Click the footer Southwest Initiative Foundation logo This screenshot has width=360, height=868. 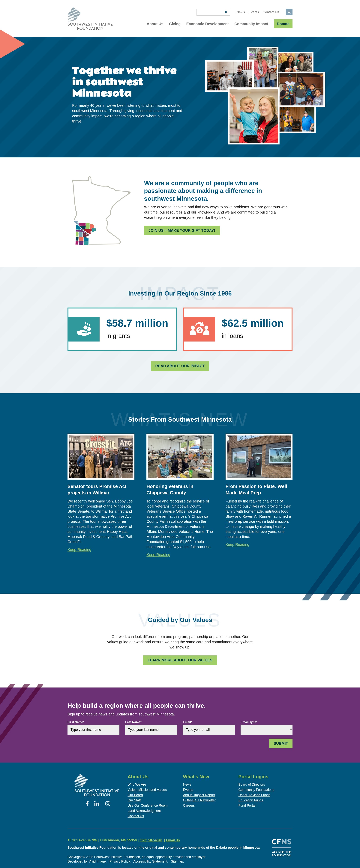coord(97,785)
